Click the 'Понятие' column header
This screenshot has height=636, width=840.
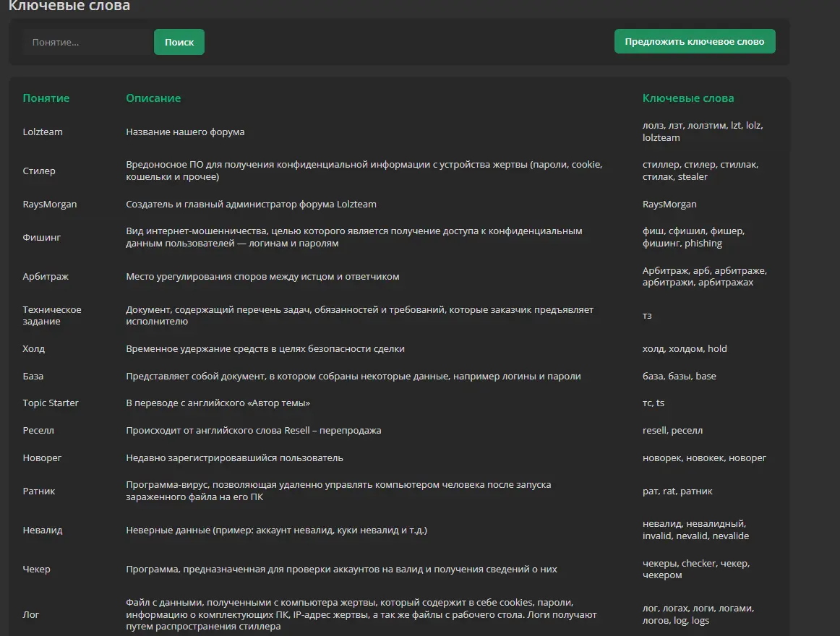click(x=46, y=98)
